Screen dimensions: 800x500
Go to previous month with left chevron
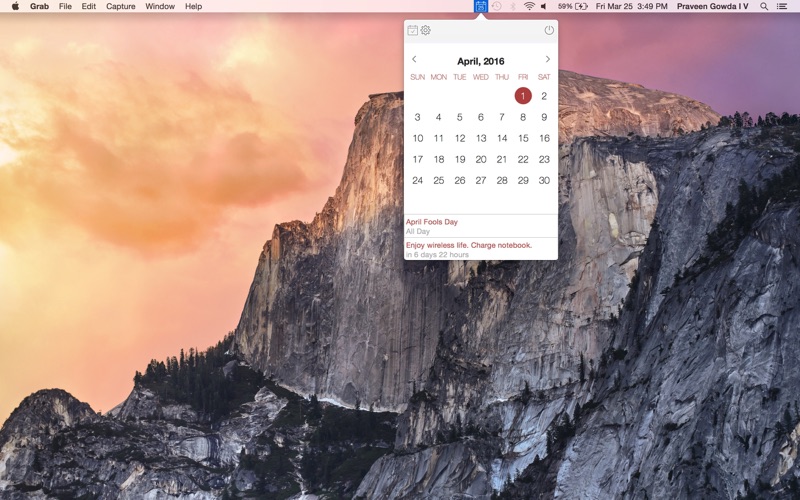click(414, 59)
